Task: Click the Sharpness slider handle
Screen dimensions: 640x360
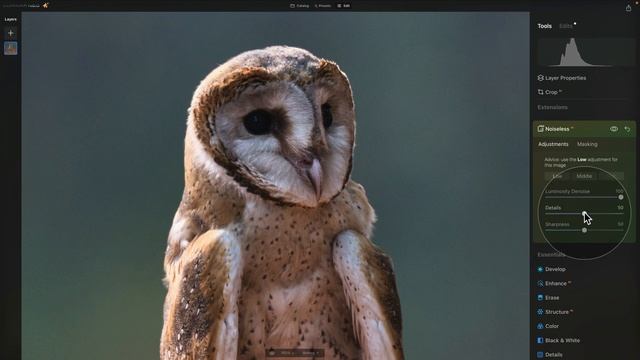Action: (584, 230)
